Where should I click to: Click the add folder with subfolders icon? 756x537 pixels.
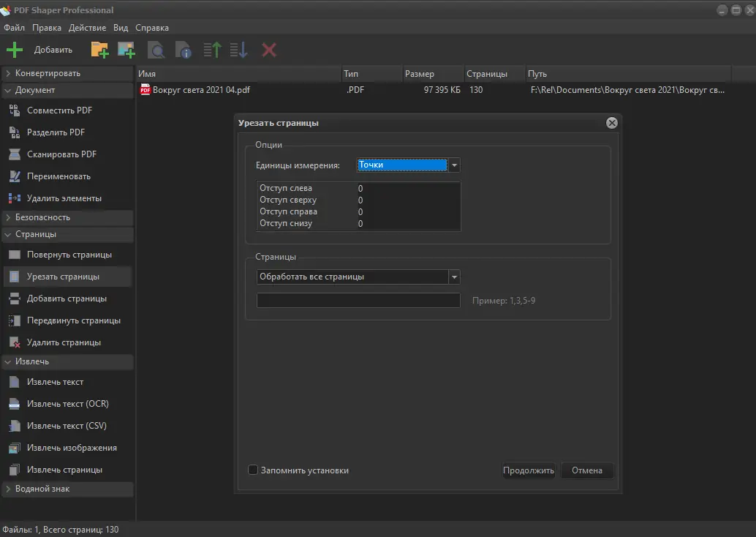(126, 49)
